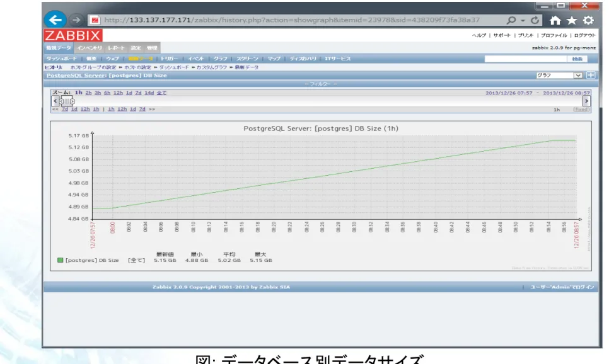Click the zabbix 2.0.9 for pg-monz text
Viewport: 609px width, 364px height.
pyautogui.click(x=564, y=48)
